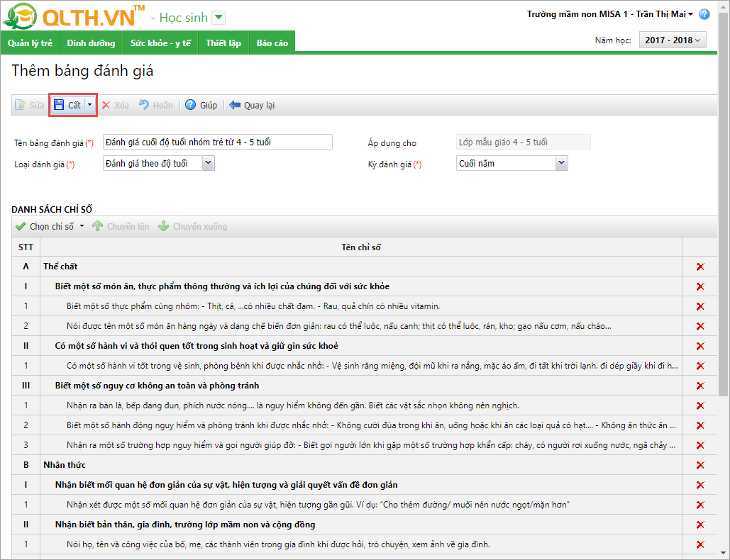The height and width of the screenshot is (560, 730).
Task: Save with the Cất floppy disk icon
Action: 59,105
